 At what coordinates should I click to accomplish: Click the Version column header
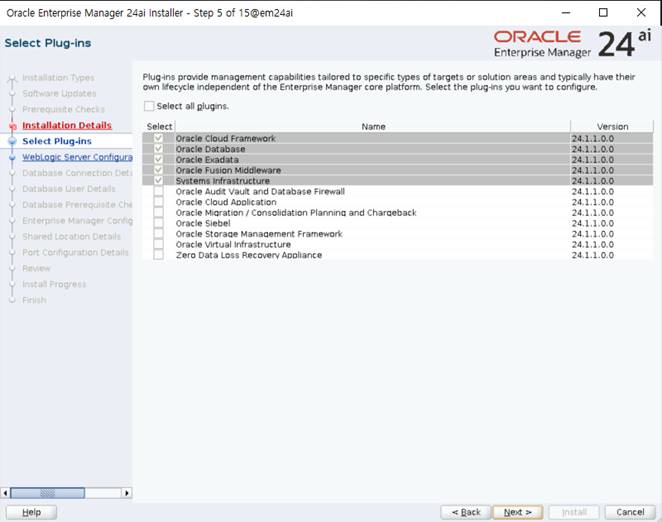[x=612, y=126]
